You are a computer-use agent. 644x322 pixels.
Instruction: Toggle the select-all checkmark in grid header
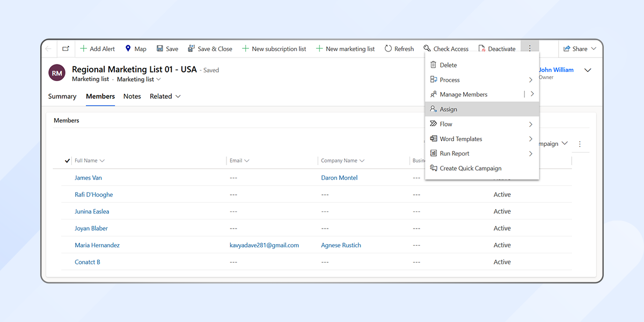pyautogui.click(x=67, y=160)
